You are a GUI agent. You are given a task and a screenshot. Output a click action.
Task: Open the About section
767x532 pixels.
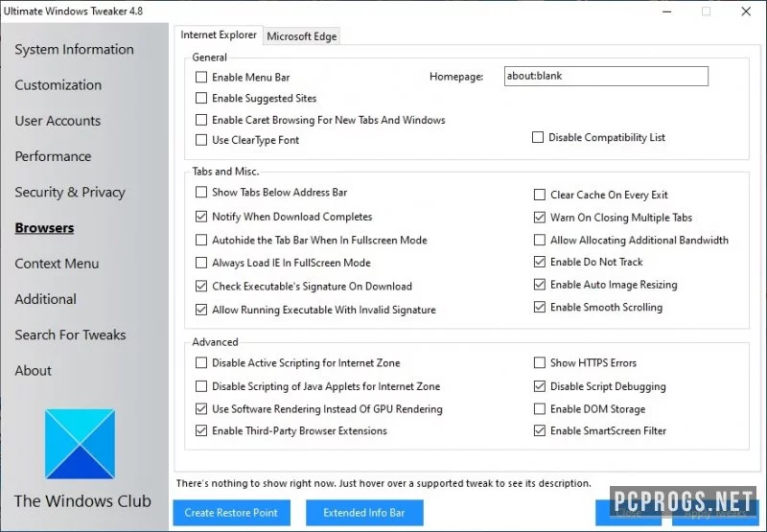(33, 370)
